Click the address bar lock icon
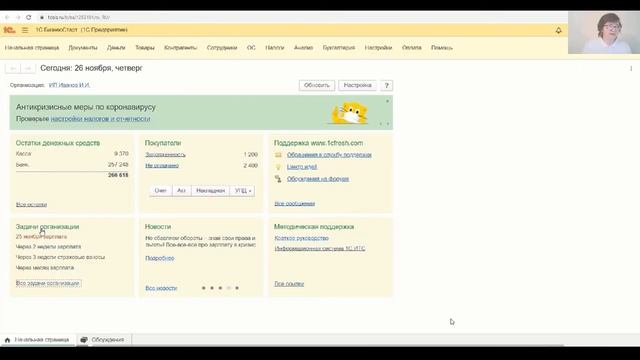Image resolution: width=640 pixels, height=360 pixels. pos(42,18)
